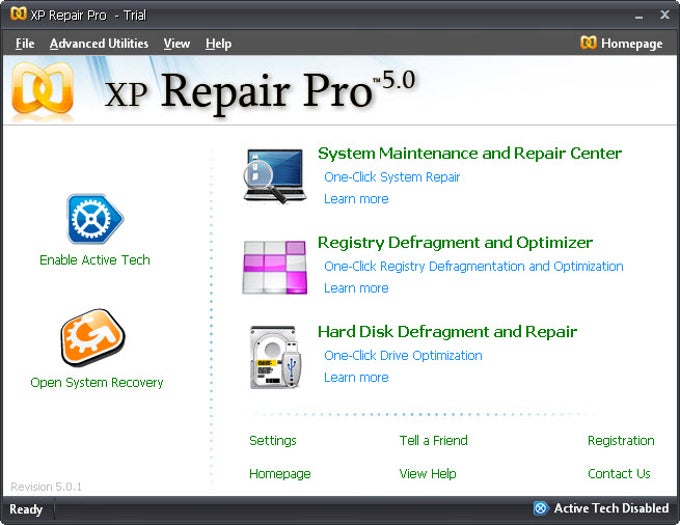Click the Contact Us link
This screenshot has height=525, width=680.
pos(619,473)
